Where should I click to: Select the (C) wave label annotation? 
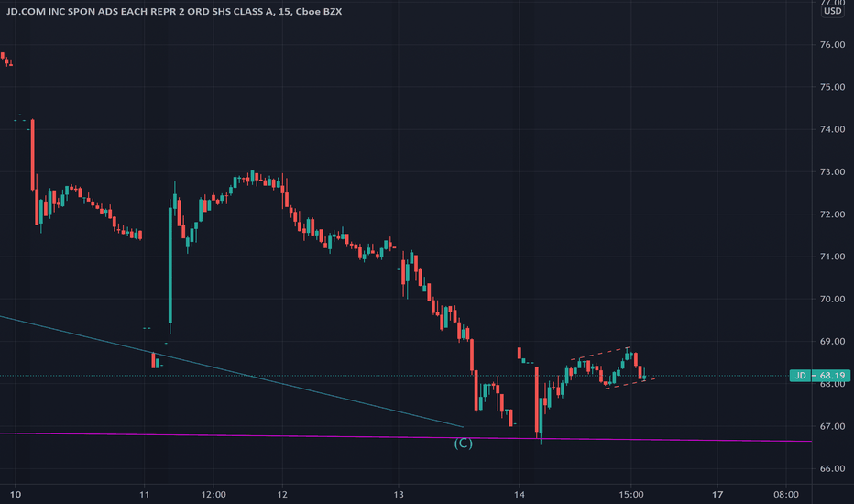(x=464, y=444)
